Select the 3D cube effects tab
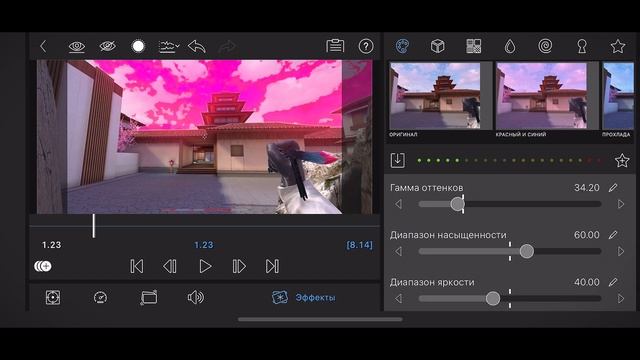 (438, 46)
